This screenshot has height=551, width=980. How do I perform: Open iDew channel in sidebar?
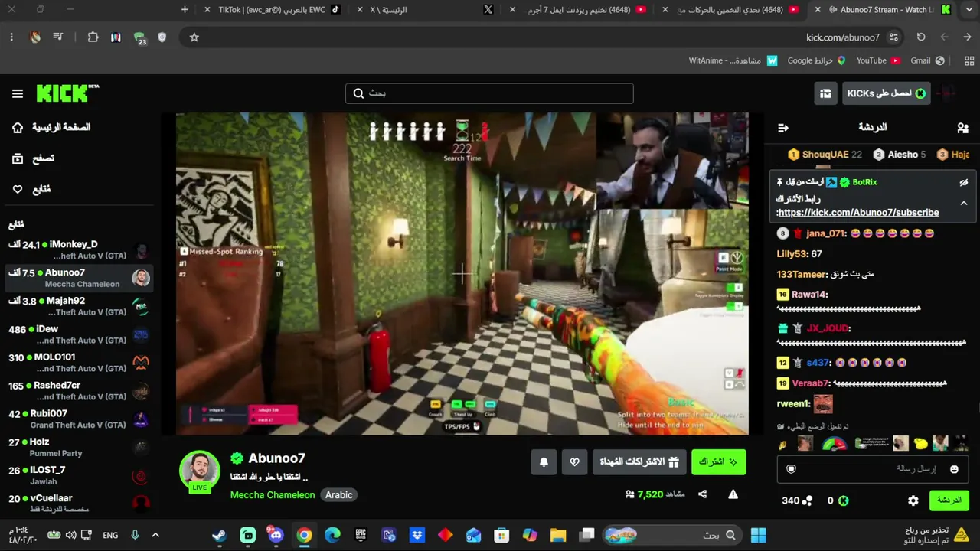coord(79,334)
